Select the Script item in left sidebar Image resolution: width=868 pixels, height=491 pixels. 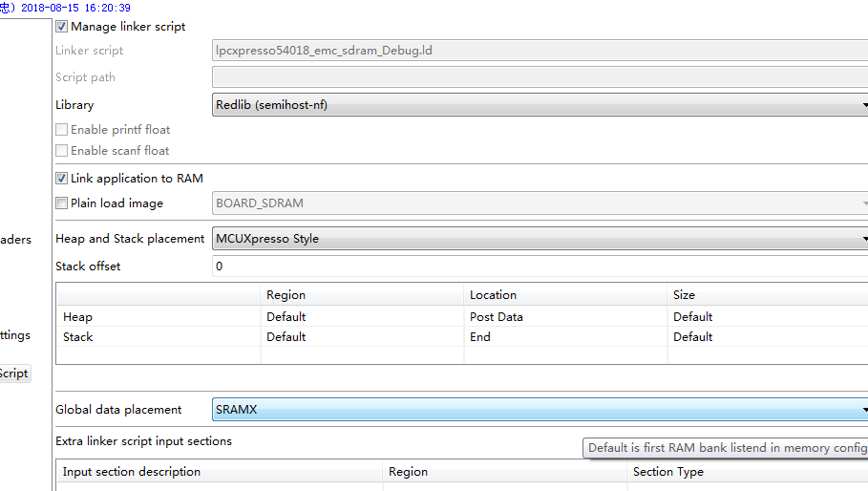[13, 374]
